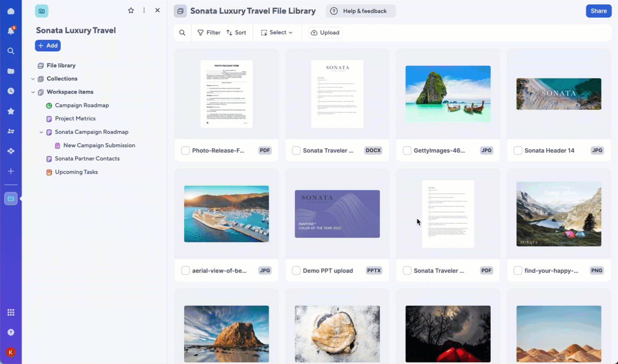This screenshot has width=618, height=364.
Task: Open the Photo Release Form thumbnail
Action: [227, 94]
